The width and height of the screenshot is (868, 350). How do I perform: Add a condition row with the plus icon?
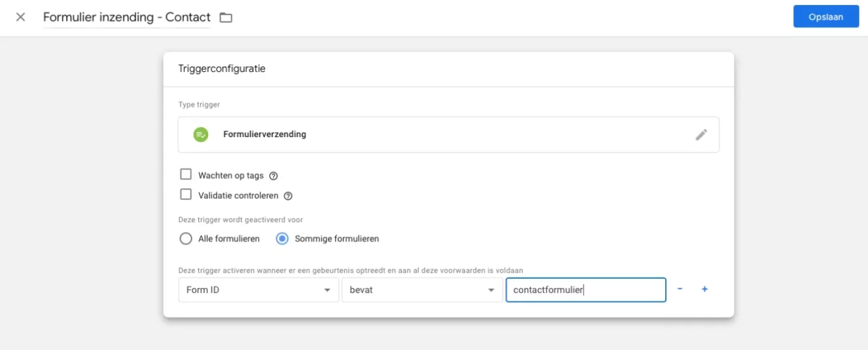[705, 289]
